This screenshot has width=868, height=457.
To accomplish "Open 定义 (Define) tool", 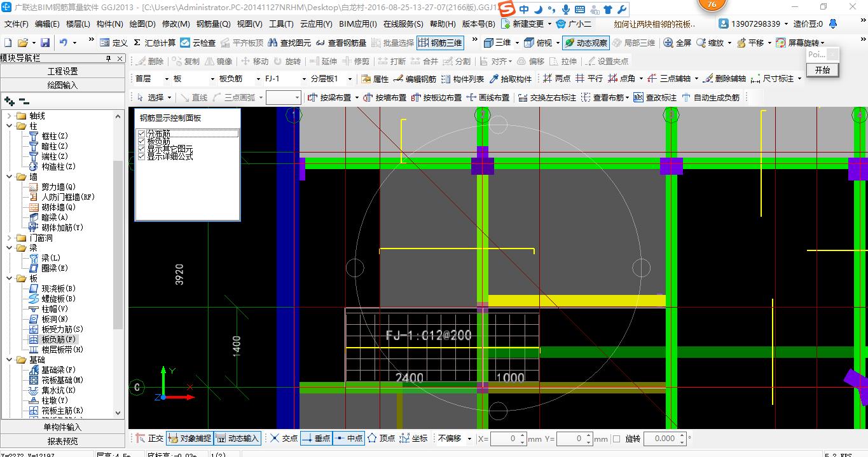I will pyautogui.click(x=114, y=43).
